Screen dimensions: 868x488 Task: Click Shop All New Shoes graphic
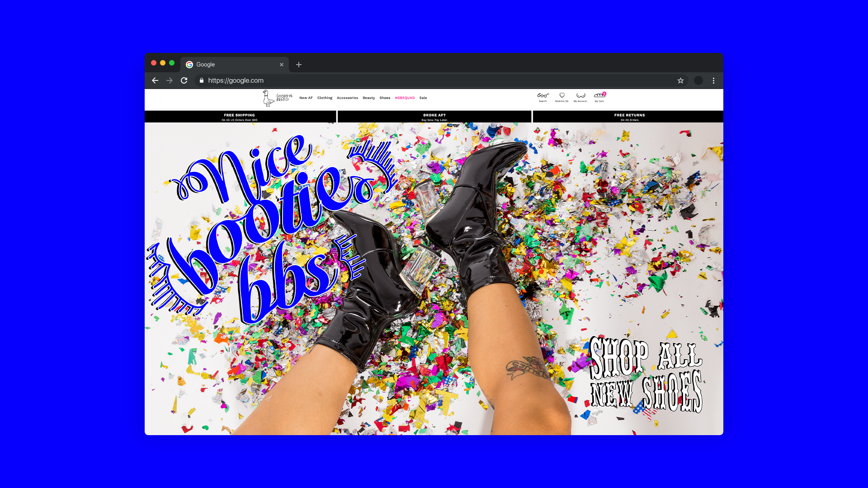(x=646, y=375)
